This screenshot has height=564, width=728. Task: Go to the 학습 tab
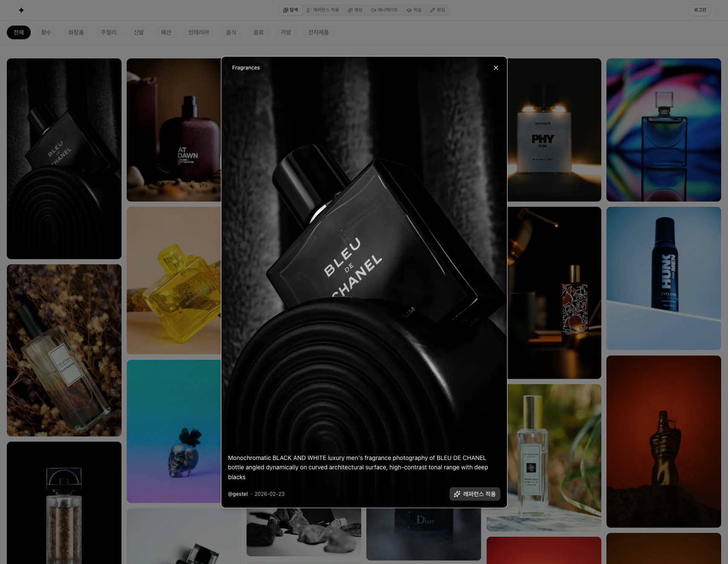tap(414, 10)
